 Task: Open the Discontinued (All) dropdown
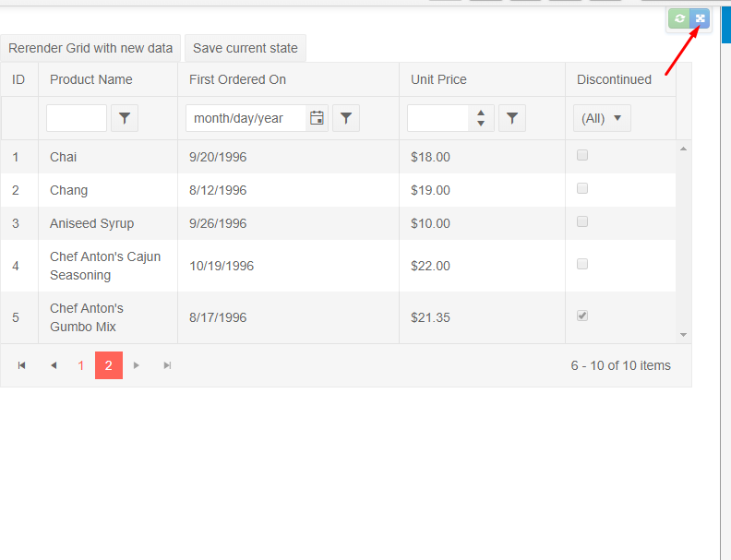pyautogui.click(x=602, y=118)
